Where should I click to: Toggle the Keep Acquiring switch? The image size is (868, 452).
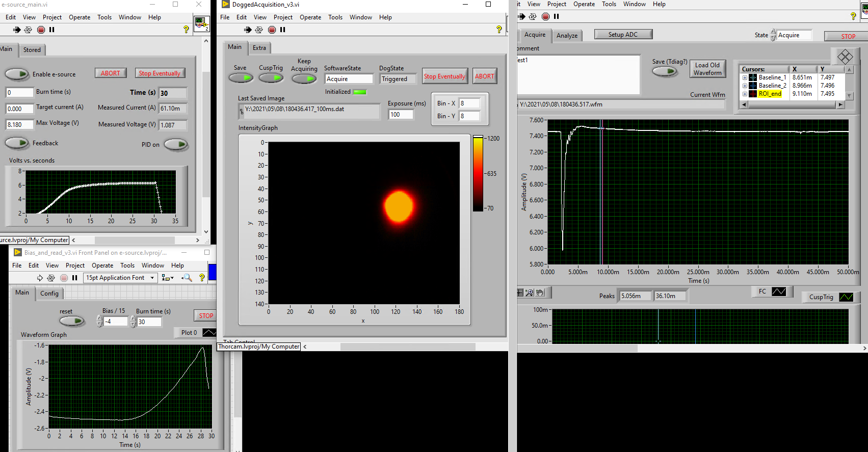[304, 78]
